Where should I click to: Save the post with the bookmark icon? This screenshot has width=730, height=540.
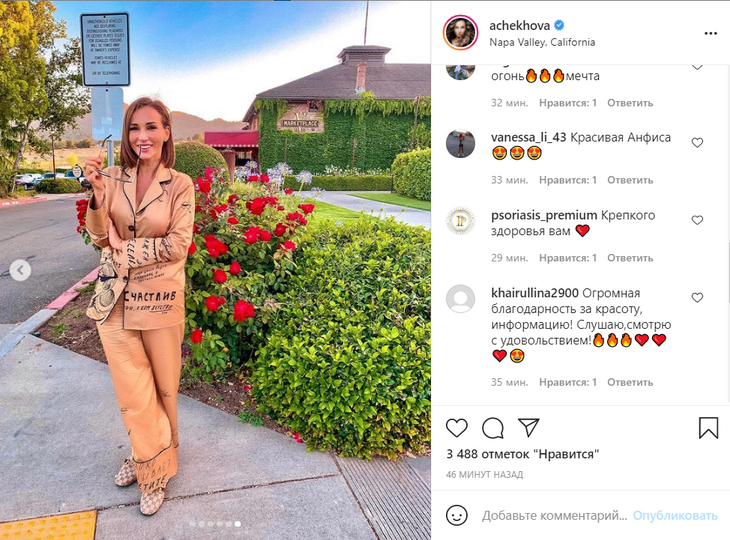[x=708, y=427]
